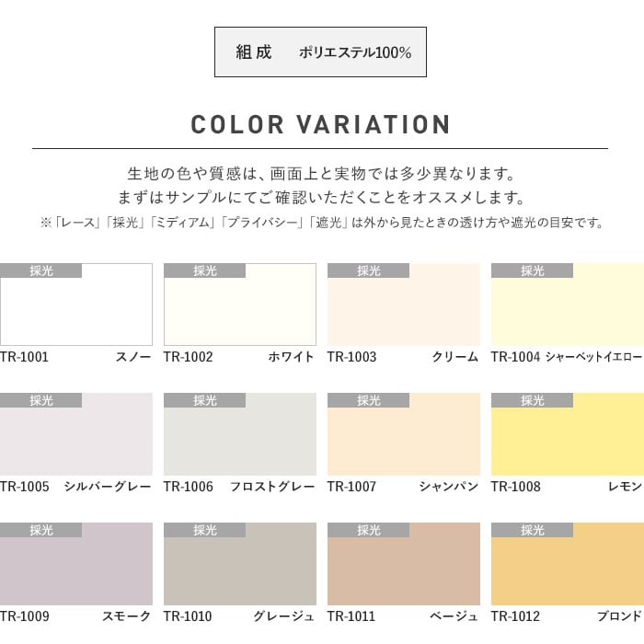
Task: Click the 採光 tag on the スノー swatch
Action: (41, 270)
